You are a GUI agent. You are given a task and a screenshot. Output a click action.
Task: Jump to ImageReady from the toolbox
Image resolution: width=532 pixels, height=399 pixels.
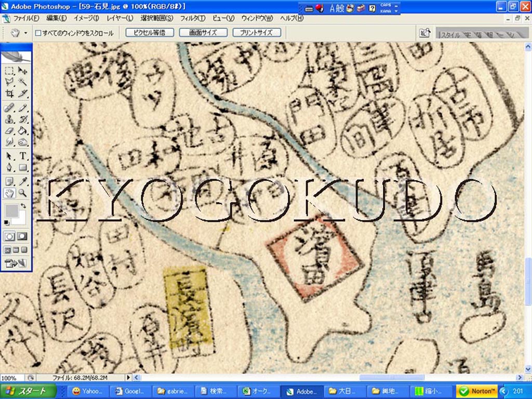pyautogui.click(x=15, y=263)
